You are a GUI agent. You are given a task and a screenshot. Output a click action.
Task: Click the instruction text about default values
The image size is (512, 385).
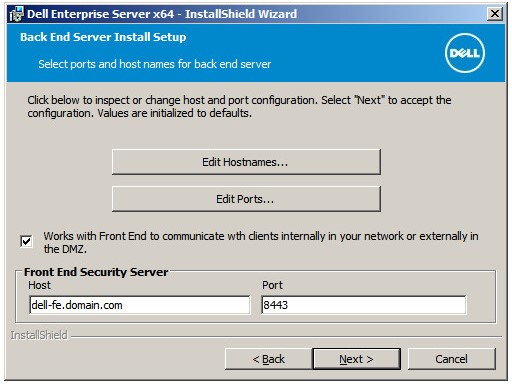coord(239,107)
